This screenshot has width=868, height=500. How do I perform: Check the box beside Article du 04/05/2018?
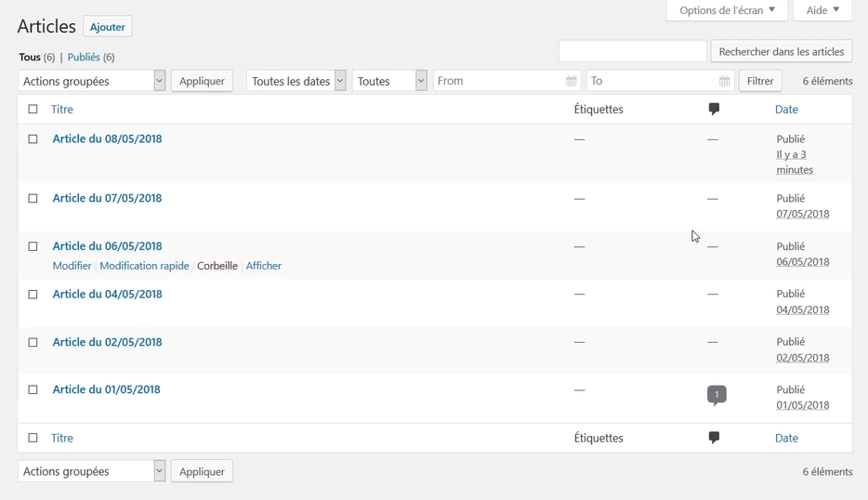click(33, 295)
